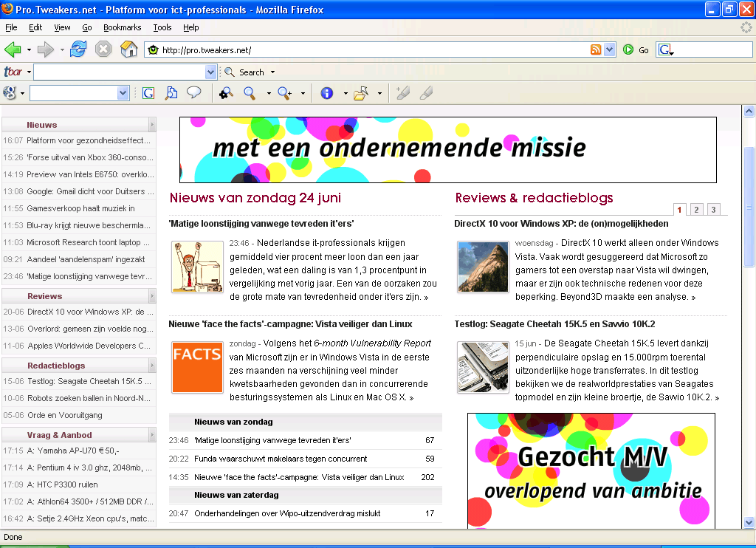Click the magnifier with plus icon
Screen dimensions: 756x548
coord(285,92)
